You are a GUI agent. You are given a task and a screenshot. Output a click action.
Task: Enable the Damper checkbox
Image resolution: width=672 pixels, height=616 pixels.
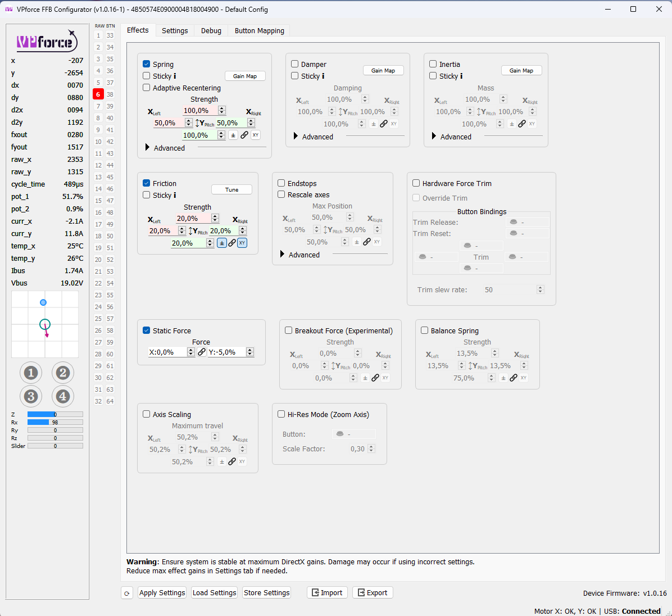(295, 64)
